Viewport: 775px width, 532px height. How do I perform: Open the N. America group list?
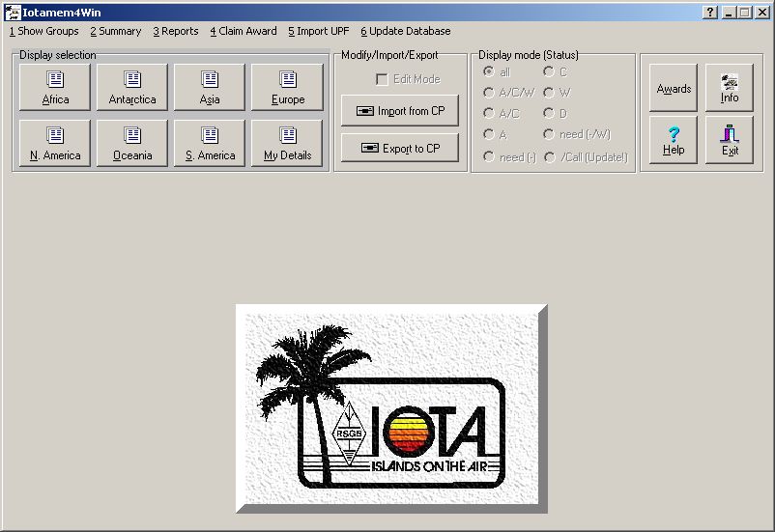click(x=55, y=143)
